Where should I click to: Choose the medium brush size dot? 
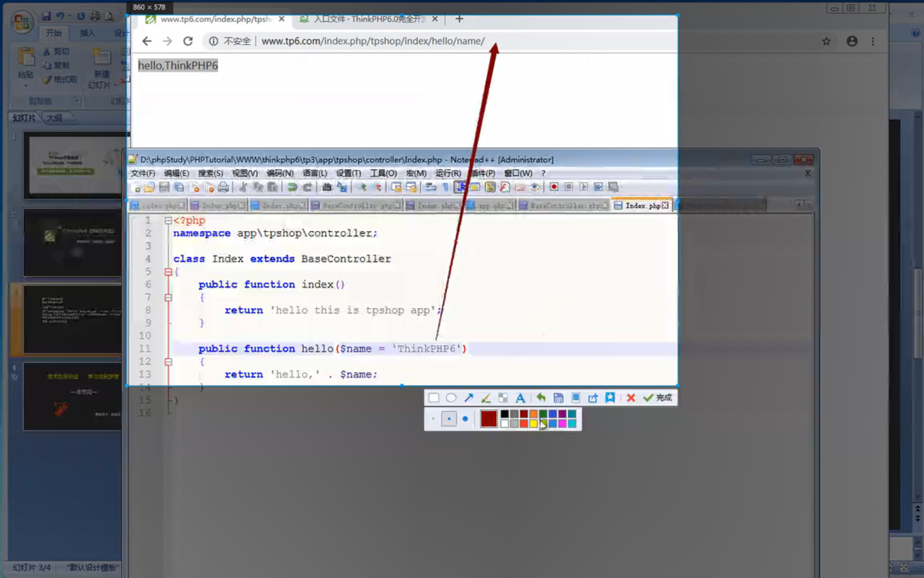pyautogui.click(x=449, y=419)
